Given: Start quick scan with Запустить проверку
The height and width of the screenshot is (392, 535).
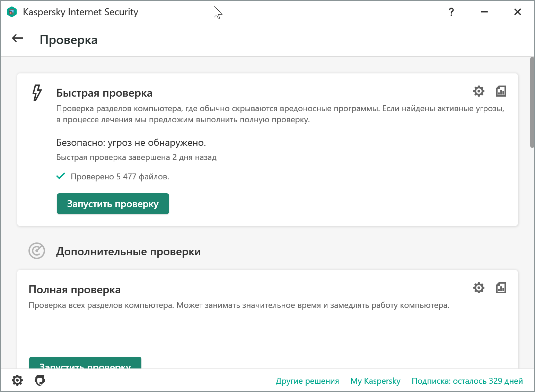Looking at the screenshot, I should (x=113, y=204).
